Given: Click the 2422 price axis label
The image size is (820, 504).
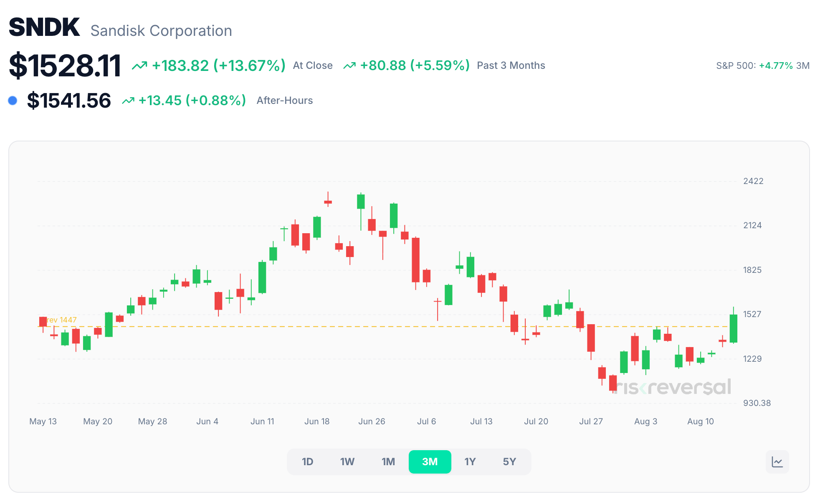Looking at the screenshot, I should [x=753, y=181].
